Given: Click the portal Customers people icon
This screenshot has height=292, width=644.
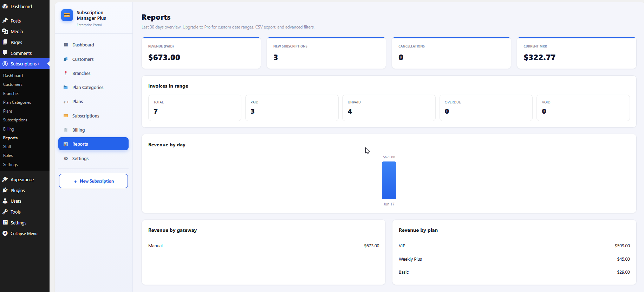Looking at the screenshot, I should (66, 59).
